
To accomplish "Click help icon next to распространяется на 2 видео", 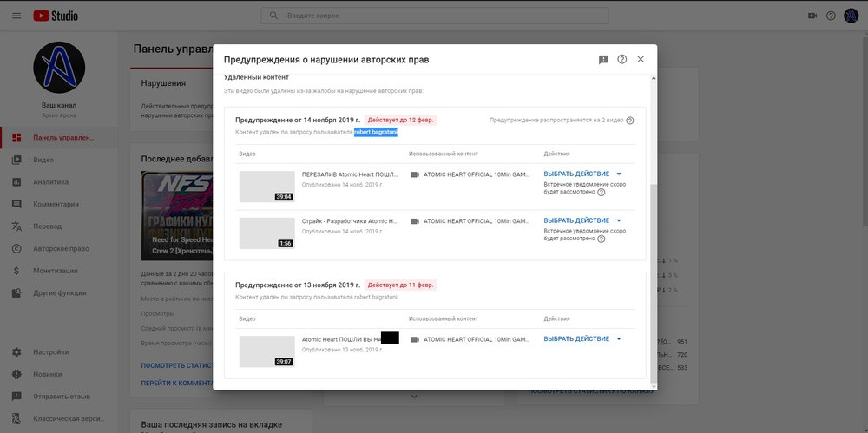I will tap(629, 120).
